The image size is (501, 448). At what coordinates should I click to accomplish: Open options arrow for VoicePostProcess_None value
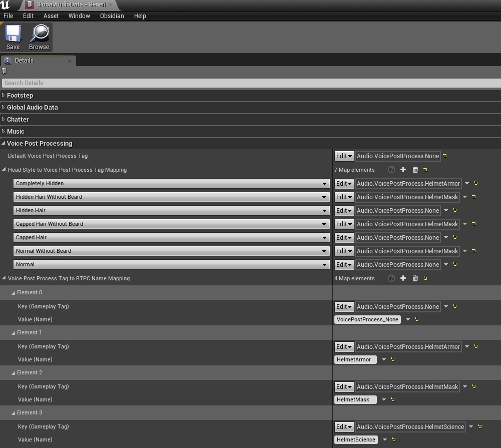408,319
